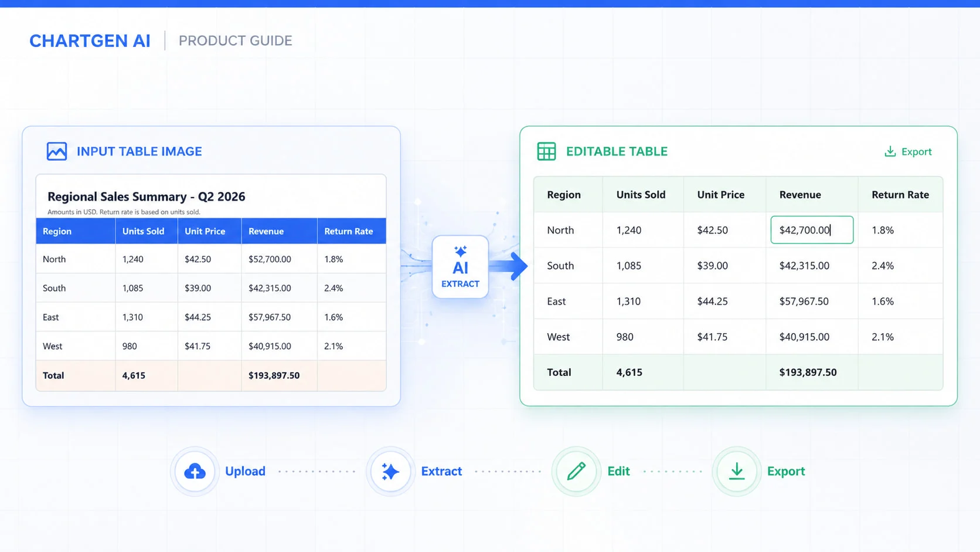Edit the North revenue field $42,700.00
Screen dimensions: 980x552
[812, 230]
